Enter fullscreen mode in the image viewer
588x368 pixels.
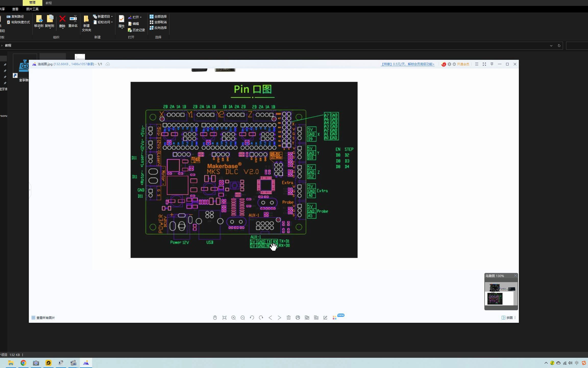click(484, 64)
